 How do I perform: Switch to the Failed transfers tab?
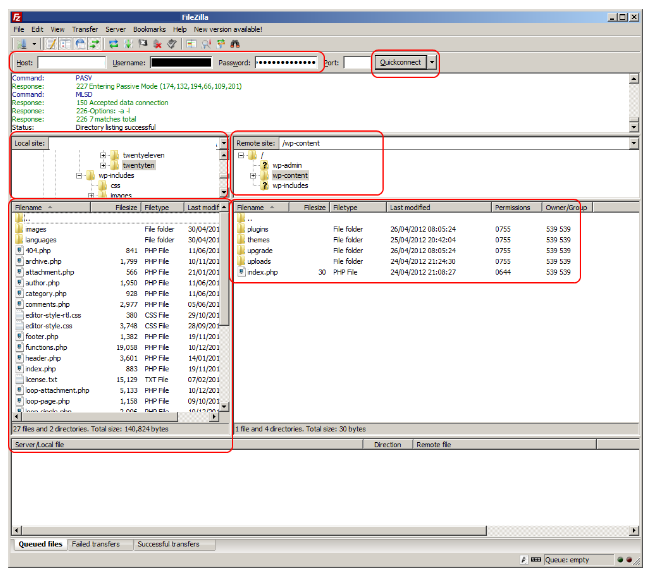point(96,544)
